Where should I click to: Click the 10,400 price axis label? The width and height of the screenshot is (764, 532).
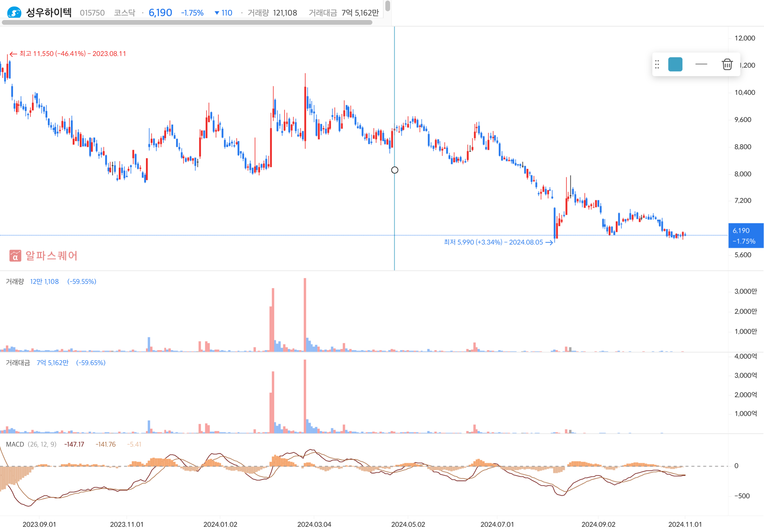coord(745,93)
